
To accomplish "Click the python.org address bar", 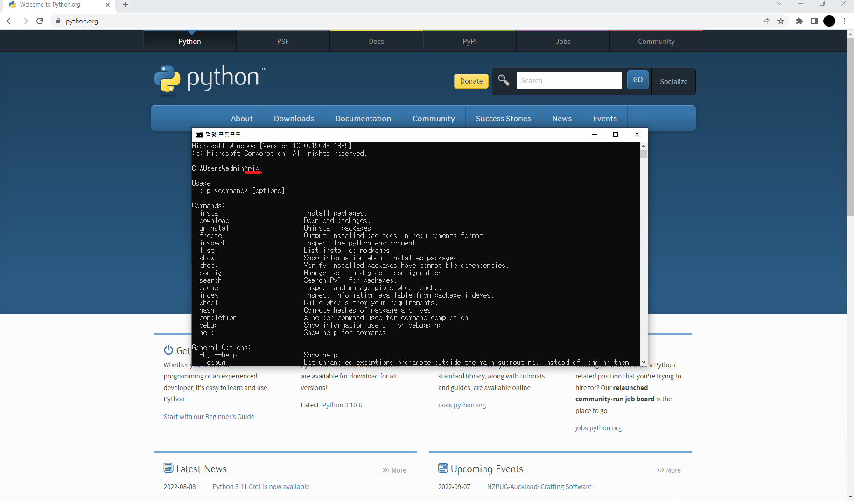I will (x=406, y=21).
